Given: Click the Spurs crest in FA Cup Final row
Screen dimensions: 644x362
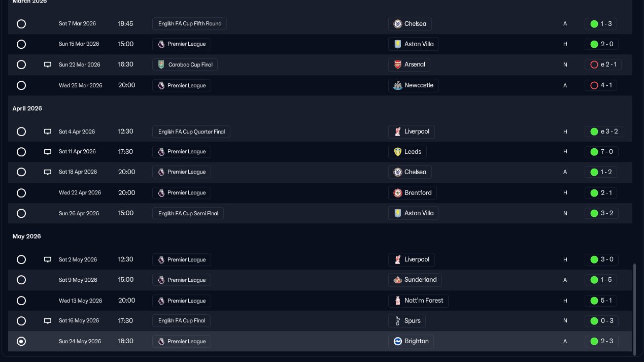Looking at the screenshot, I should pos(398,321).
